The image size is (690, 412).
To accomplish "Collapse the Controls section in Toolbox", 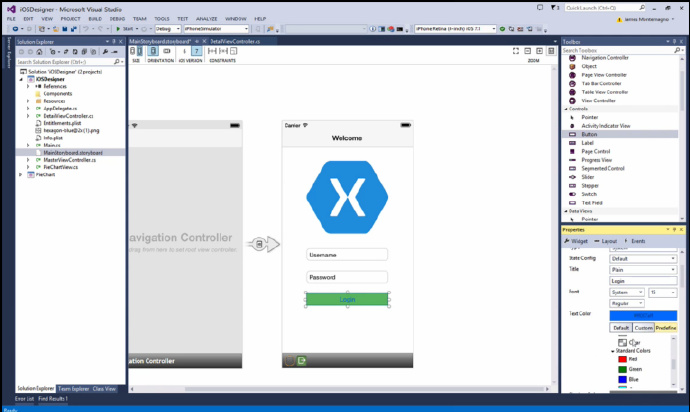I will [566, 109].
